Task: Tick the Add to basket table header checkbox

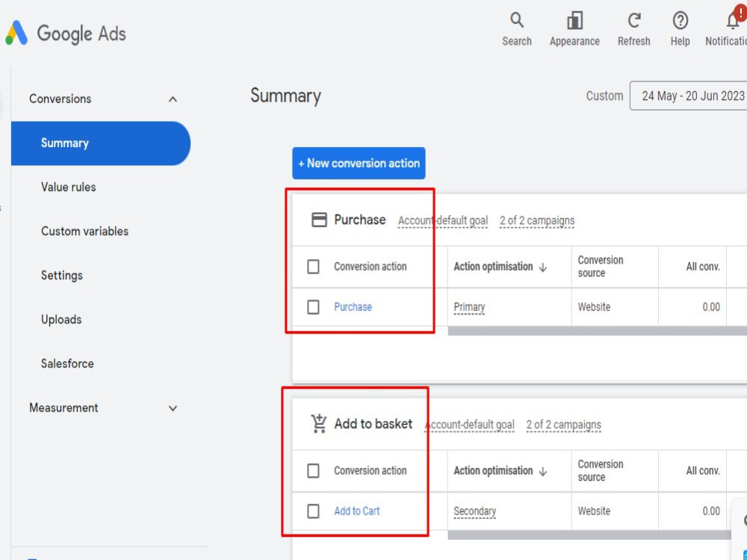Action: [313, 471]
